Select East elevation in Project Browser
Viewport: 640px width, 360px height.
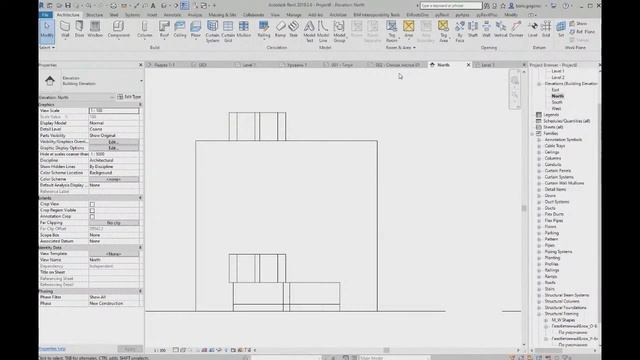[x=556, y=90]
